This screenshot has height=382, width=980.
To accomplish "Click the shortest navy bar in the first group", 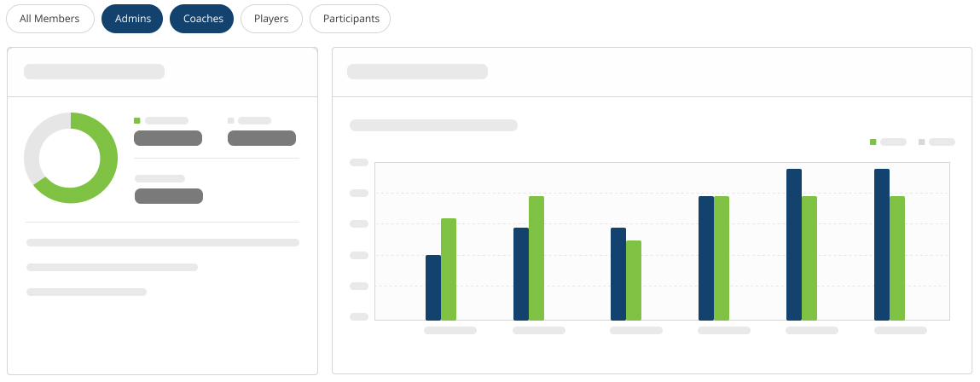I will [x=433, y=287].
